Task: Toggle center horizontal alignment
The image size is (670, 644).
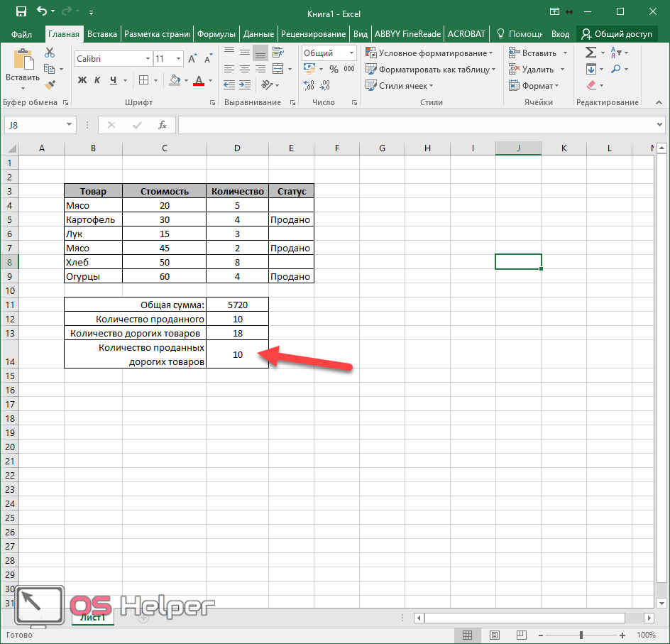Action: 244,69
